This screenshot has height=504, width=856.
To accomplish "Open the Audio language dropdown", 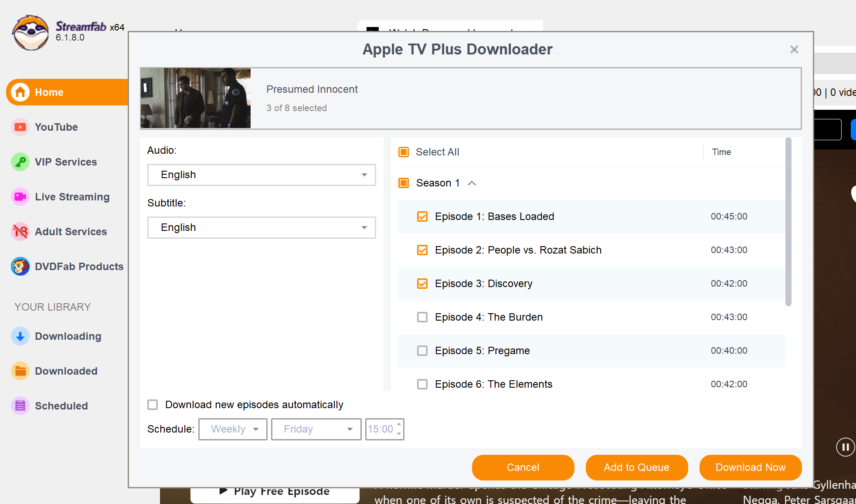I will coord(262,175).
